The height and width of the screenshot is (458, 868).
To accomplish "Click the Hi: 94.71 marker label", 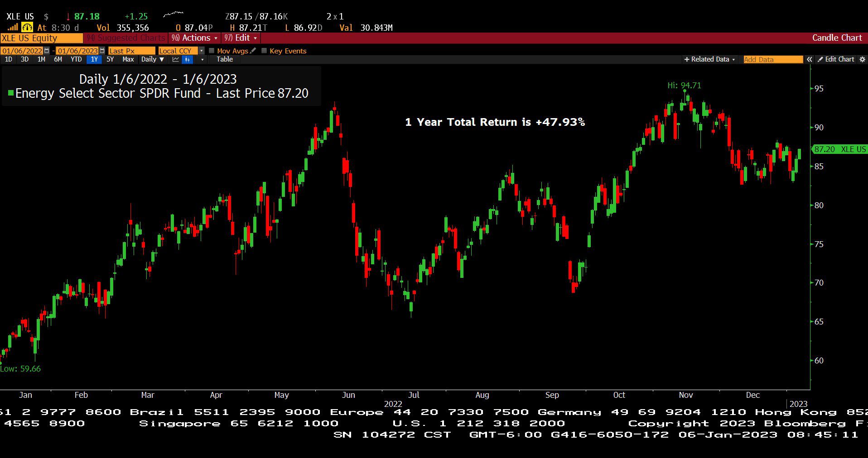I will point(684,85).
